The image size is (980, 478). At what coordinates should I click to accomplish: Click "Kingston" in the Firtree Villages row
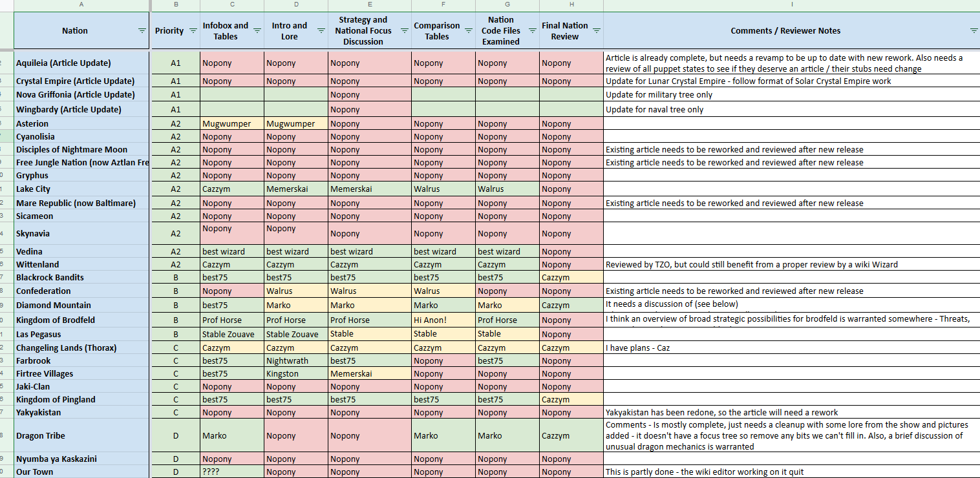pos(282,374)
